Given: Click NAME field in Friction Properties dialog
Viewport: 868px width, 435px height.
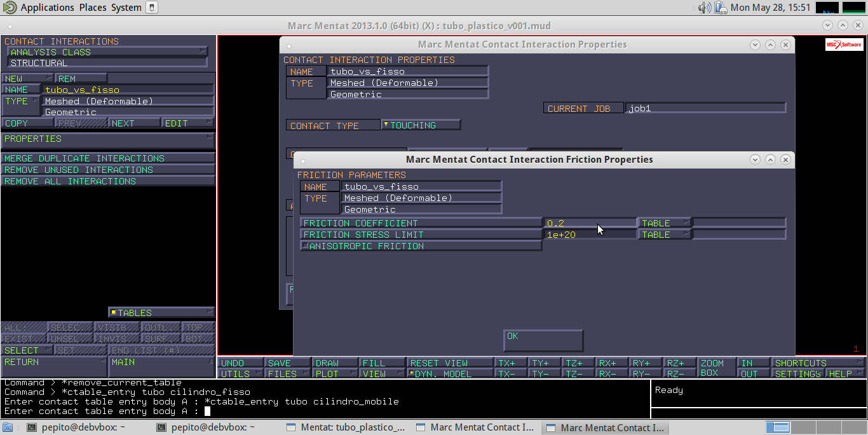Looking at the screenshot, I should point(421,186).
